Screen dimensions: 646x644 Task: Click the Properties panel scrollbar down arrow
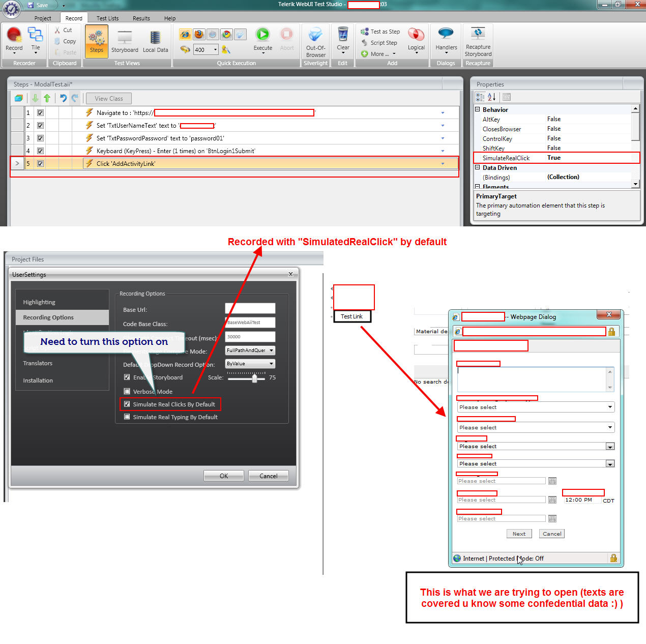[635, 184]
